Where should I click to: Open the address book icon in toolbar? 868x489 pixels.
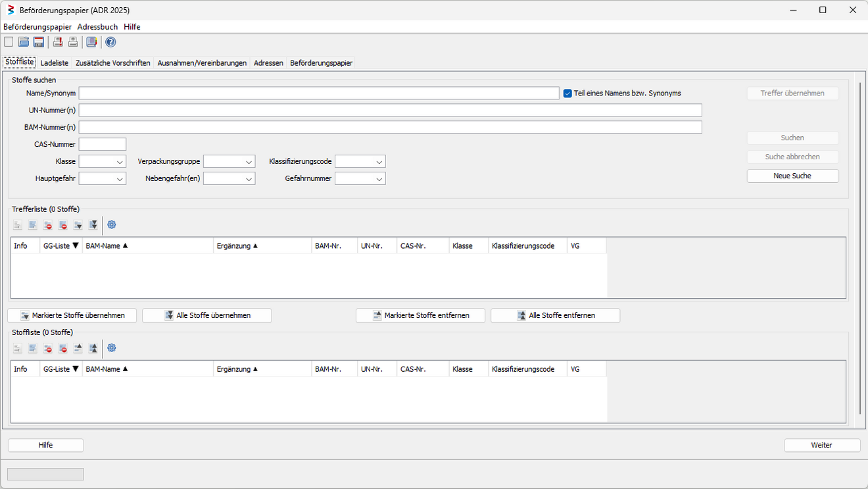(91, 42)
